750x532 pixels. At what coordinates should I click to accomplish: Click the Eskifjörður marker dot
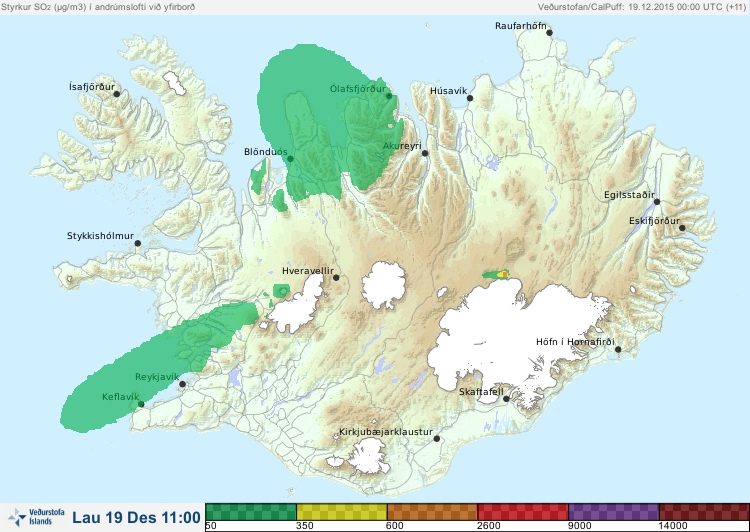pos(682,228)
